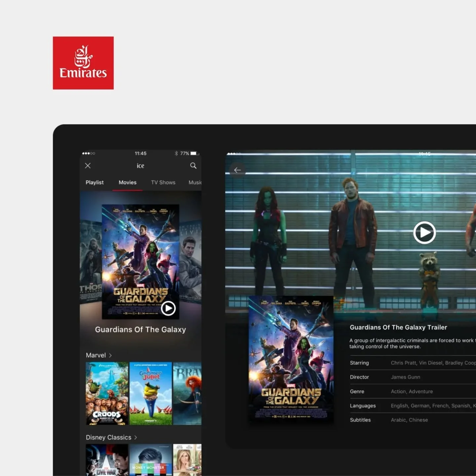The width and height of the screenshot is (476, 476).
Task: Click the Subtitles label
Action: point(360,420)
